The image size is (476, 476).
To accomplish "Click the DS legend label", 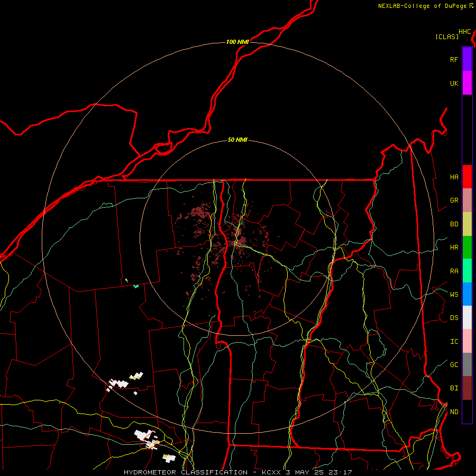I will point(454,318).
